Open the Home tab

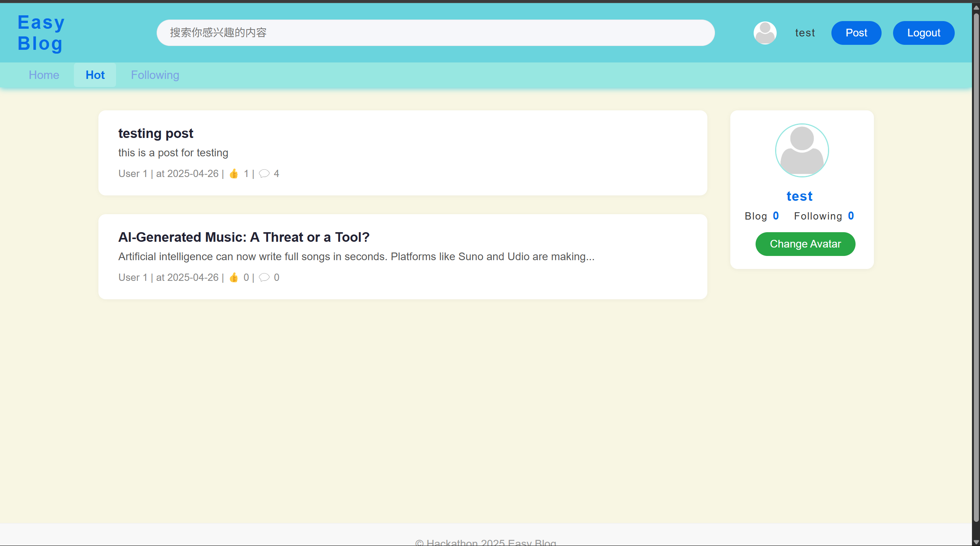tap(44, 75)
